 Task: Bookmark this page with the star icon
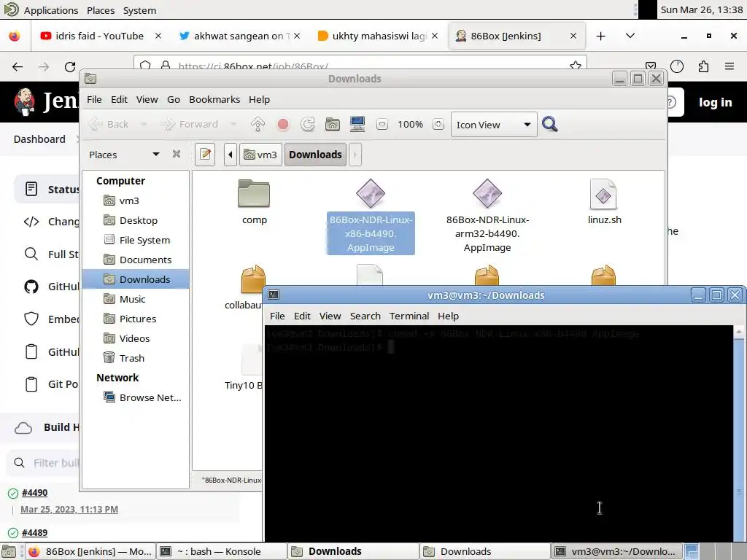point(576,66)
